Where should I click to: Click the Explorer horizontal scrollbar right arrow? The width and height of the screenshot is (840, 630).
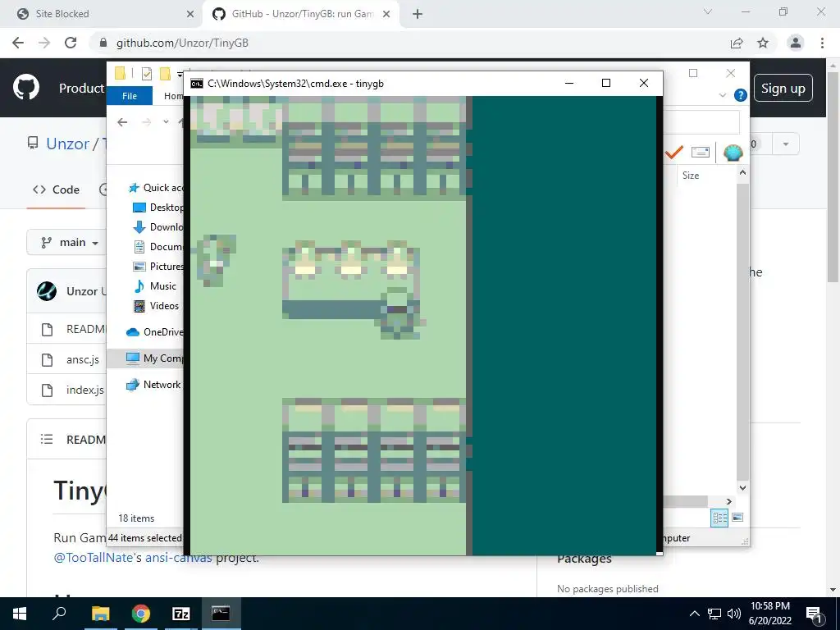(x=729, y=501)
